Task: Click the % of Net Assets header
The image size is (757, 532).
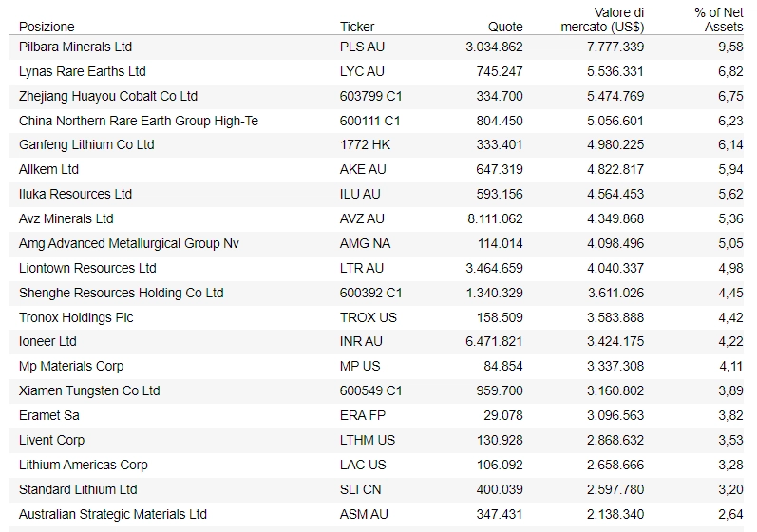Action: (x=718, y=20)
